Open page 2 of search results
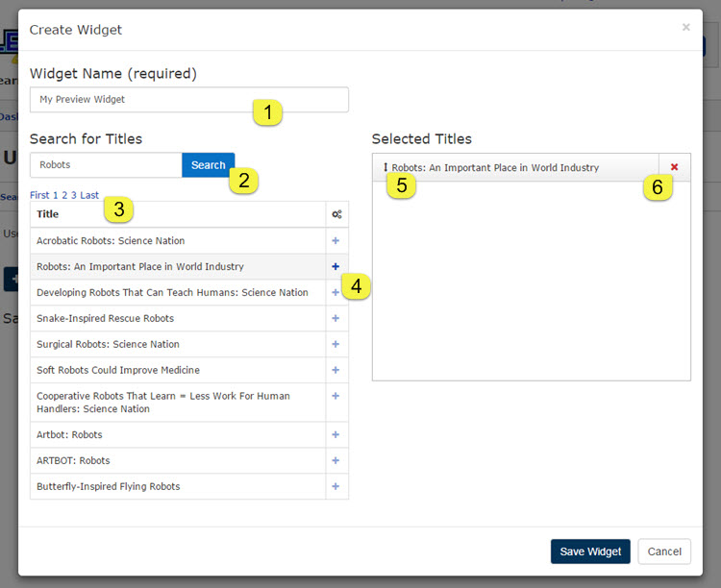 65,195
